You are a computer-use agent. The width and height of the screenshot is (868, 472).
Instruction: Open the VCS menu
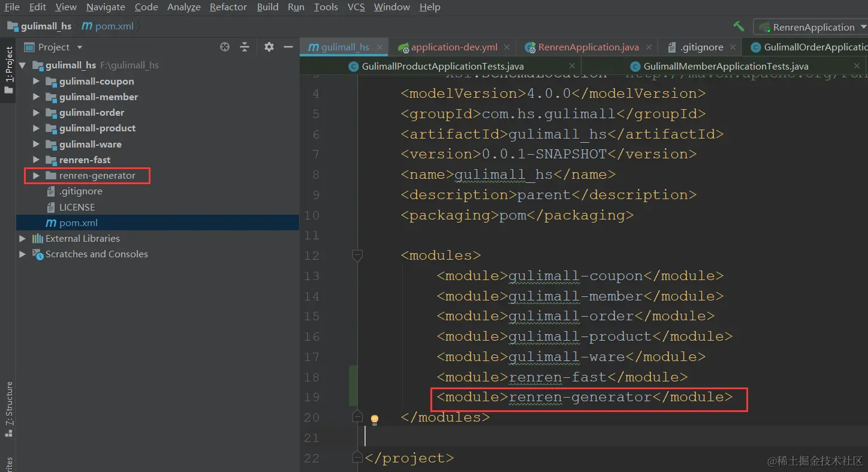click(x=356, y=7)
